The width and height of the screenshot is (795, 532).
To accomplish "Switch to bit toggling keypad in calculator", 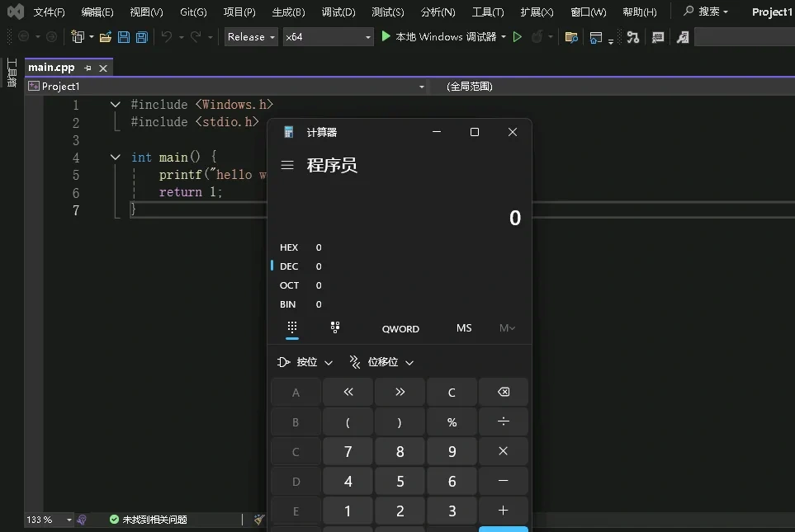I will pyautogui.click(x=335, y=327).
